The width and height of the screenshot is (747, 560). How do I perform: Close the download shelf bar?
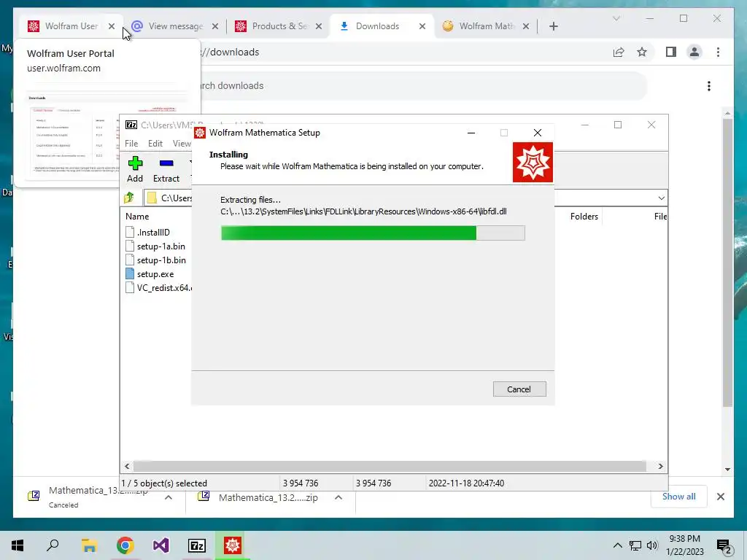[x=721, y=497]
